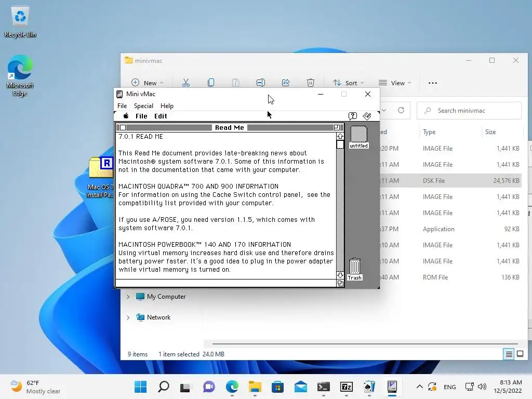This screenshot has height=399, width=532.
Task: Open the weather widget showing 62°F
Action: pos(35,387)
